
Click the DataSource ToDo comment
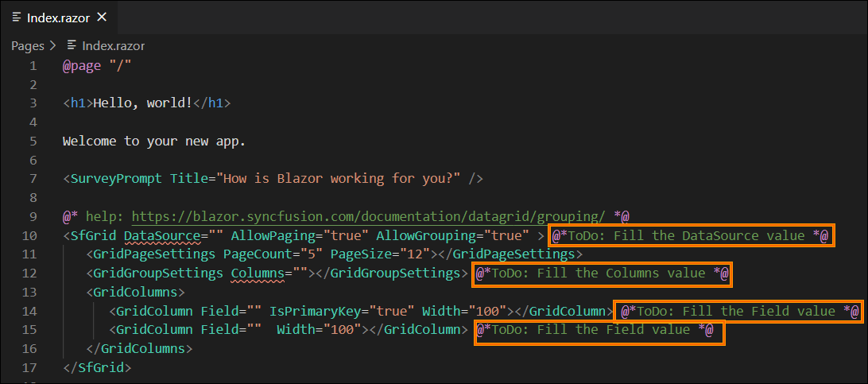click(690, 236)
